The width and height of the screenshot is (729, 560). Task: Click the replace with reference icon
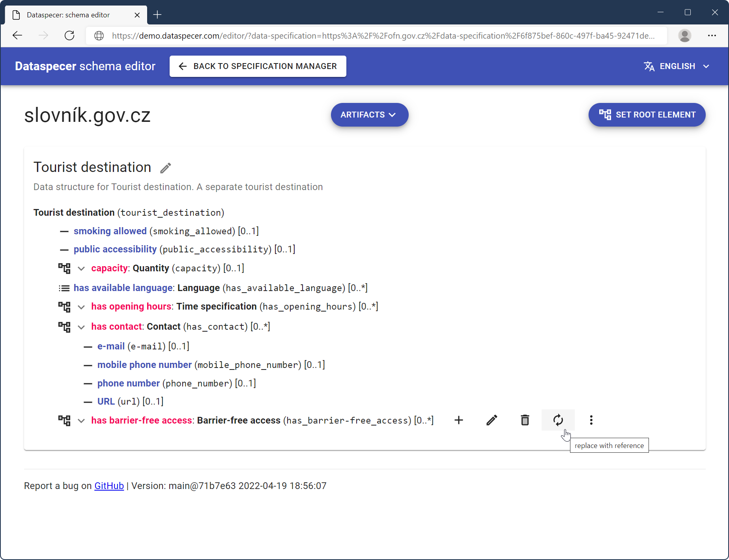(x=558, y=420)
